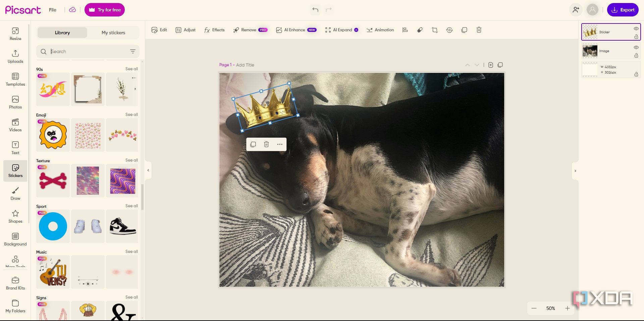
Task: Collapse the left sticker panel
Action: click(x=148, y=170)
